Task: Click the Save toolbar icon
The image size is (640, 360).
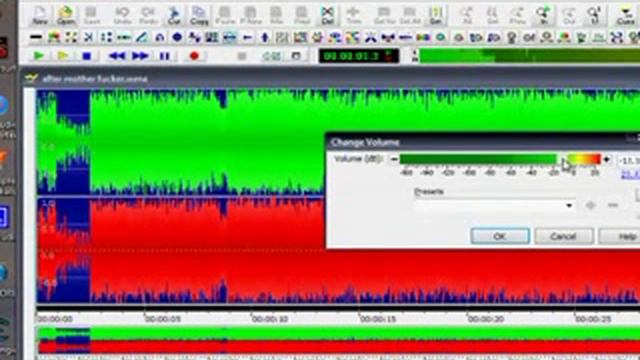Action: 92,16
